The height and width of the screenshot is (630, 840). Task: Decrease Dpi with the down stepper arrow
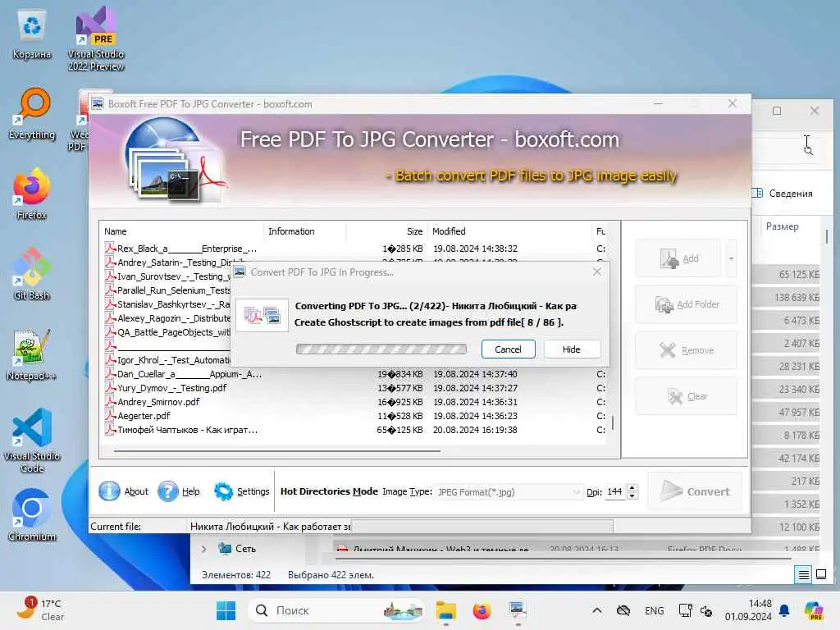(632, 495)
